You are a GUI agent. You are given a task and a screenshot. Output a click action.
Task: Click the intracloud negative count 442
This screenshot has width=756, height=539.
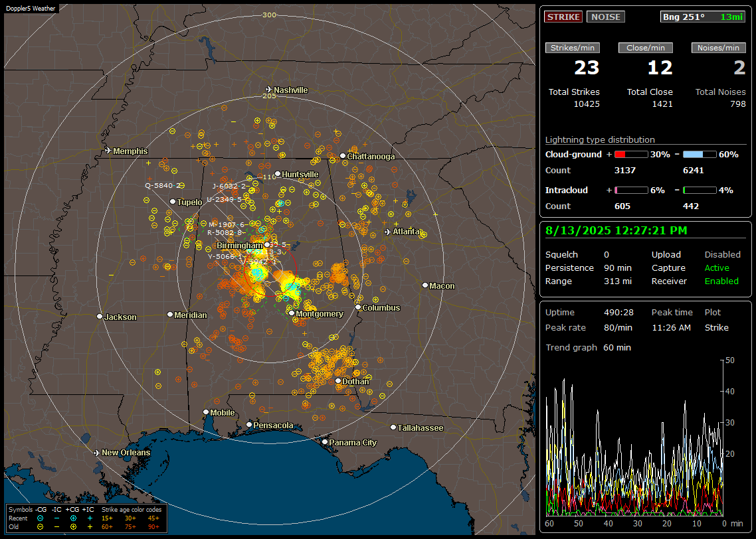pyautogui.click(x=690, y=206)
